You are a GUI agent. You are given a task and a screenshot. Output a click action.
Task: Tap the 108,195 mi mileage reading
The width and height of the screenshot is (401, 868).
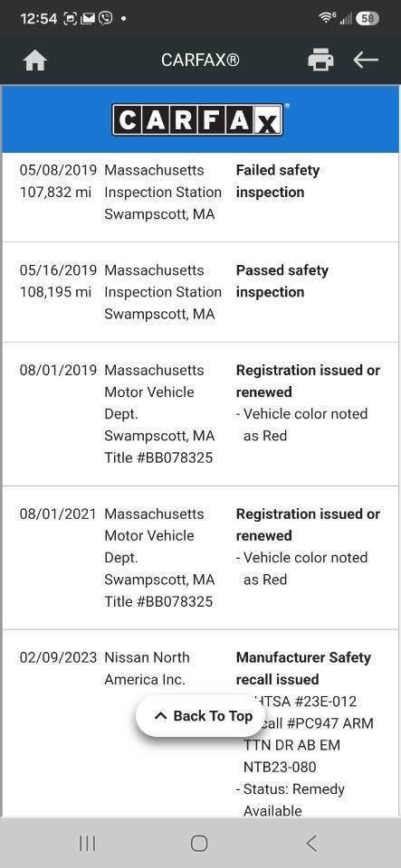point(55,292)
